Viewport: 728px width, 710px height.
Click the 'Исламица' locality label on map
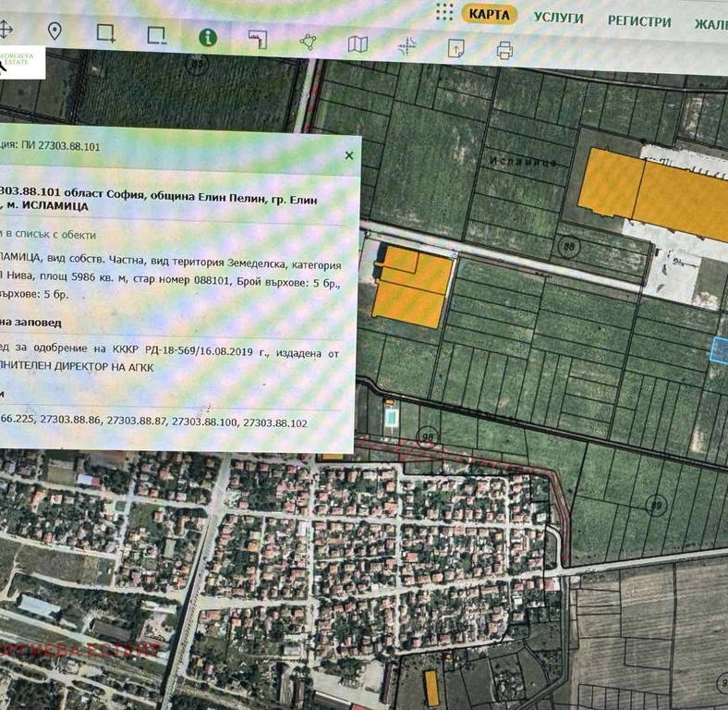[523, 162]
